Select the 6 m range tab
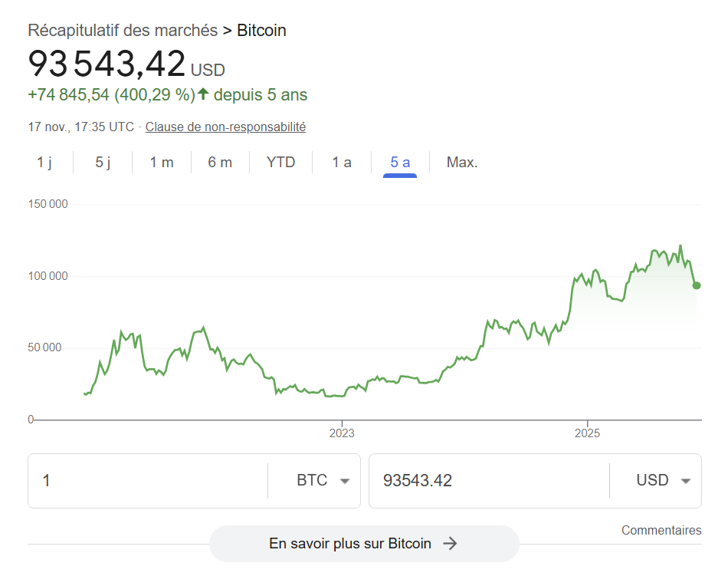 (x=220, y=163)
